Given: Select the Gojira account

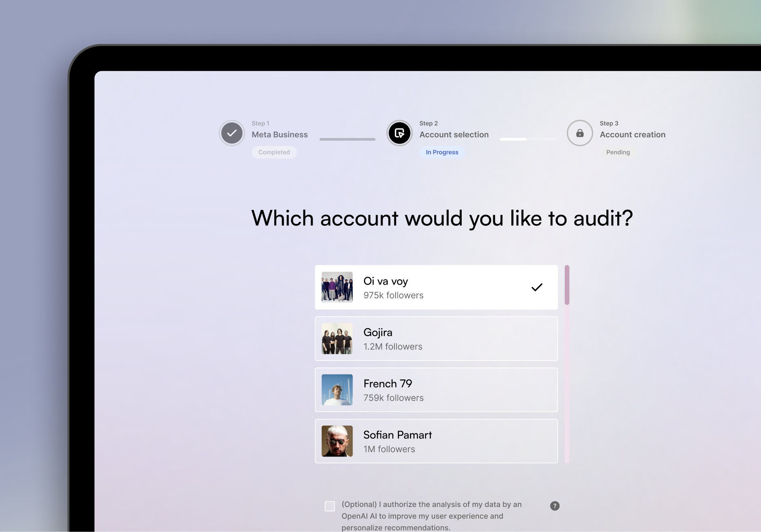Looking at the screenshot, I should point(436,339).
